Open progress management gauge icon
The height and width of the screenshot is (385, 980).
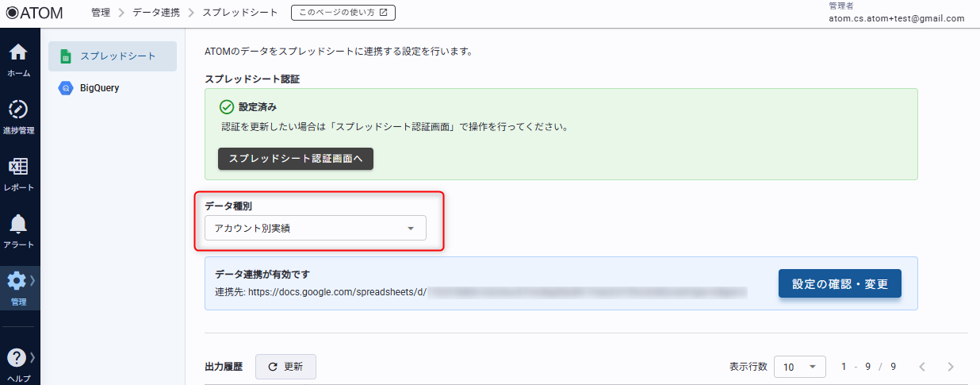[18, 110]
